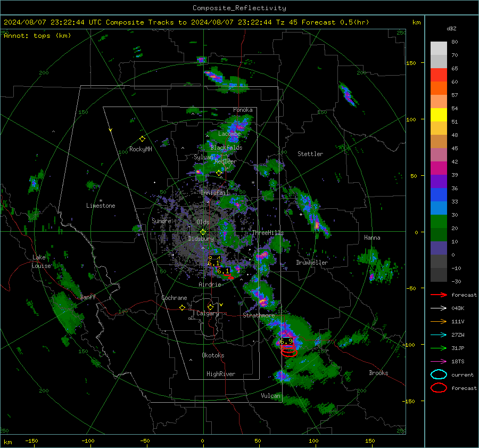The height and width of the screenshot is (448, 479).
Task: Click the red forecast ellipse legend icon
Action: tap(439, 388)
